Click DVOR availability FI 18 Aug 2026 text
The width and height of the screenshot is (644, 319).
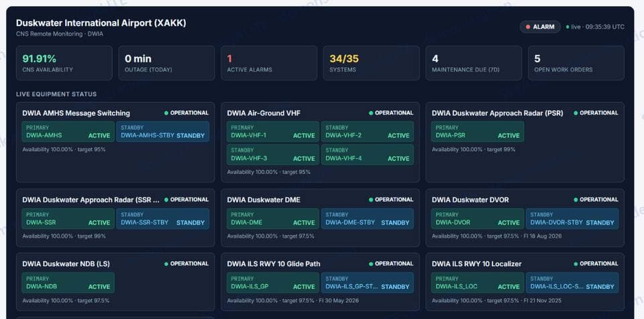(496, 236)
